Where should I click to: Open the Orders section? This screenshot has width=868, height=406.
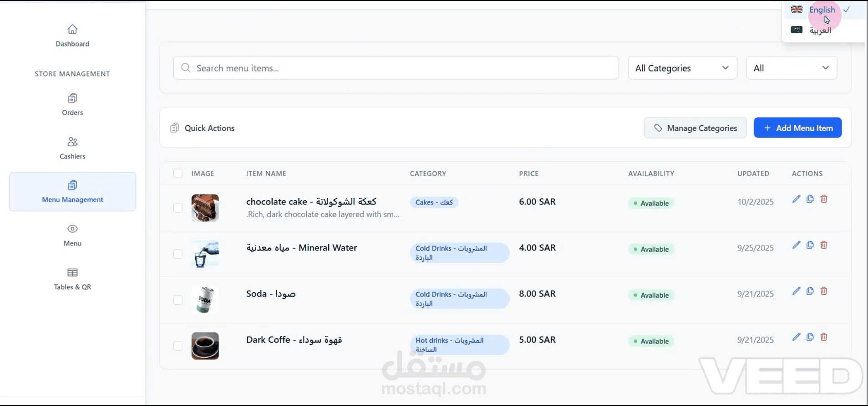[x=72, y=104]
